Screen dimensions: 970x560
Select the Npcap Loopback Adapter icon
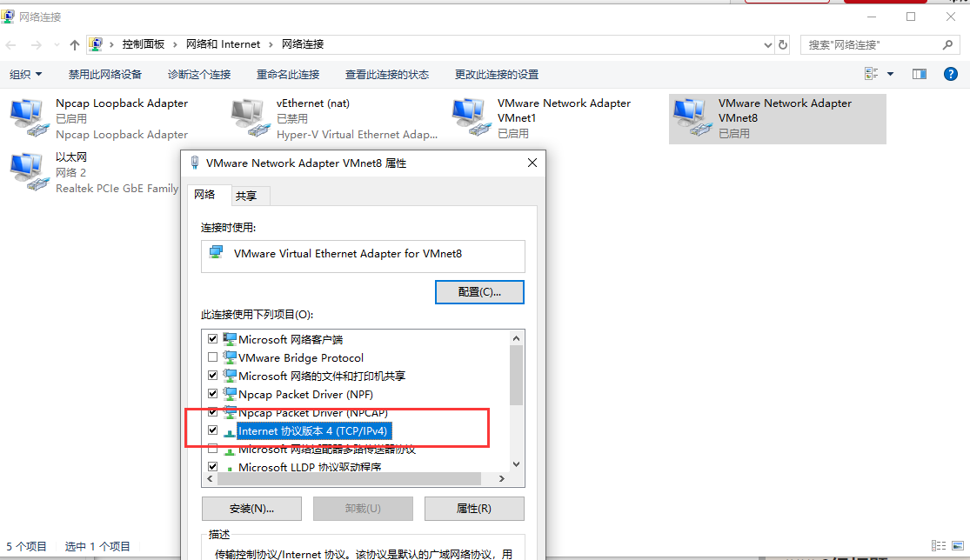click(x=29, y=117)
